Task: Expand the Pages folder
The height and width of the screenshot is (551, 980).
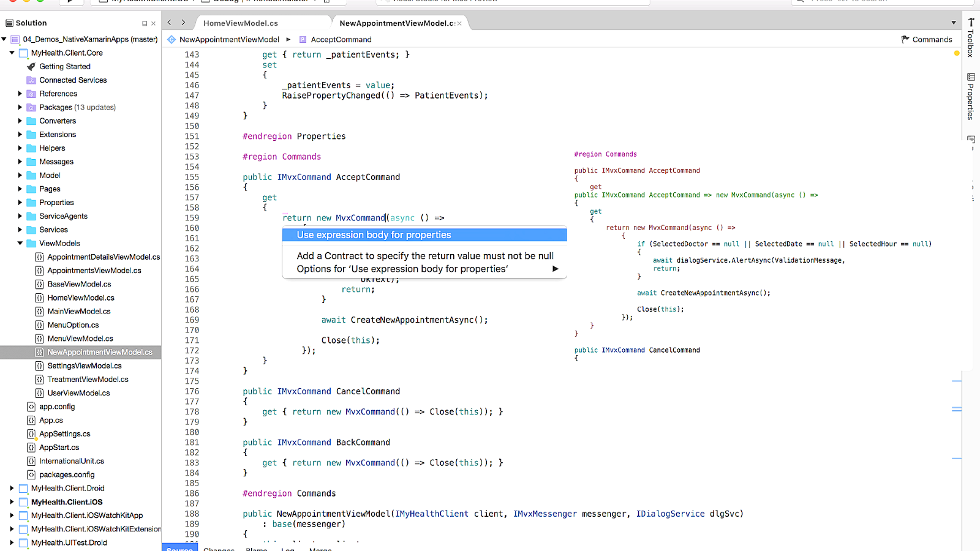Action: pyautogui.click(x=20, y=189)
